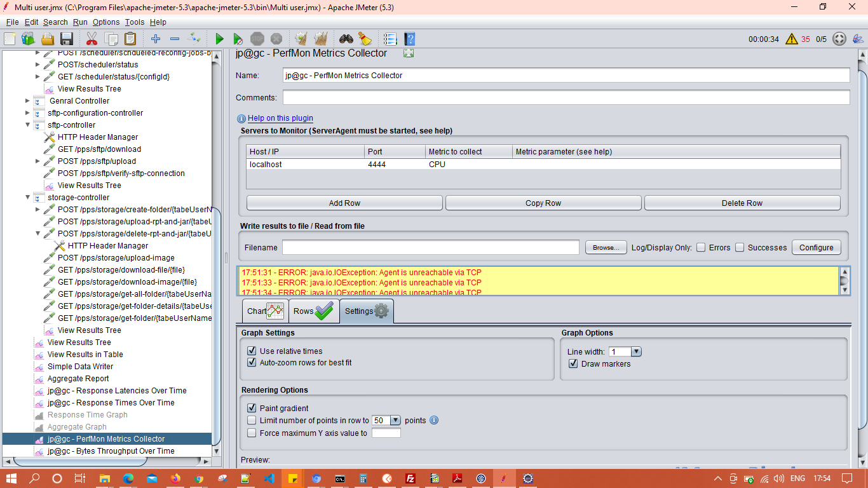
Task: Expand all tree nodes with plus icon
Action: coord(156,39)
